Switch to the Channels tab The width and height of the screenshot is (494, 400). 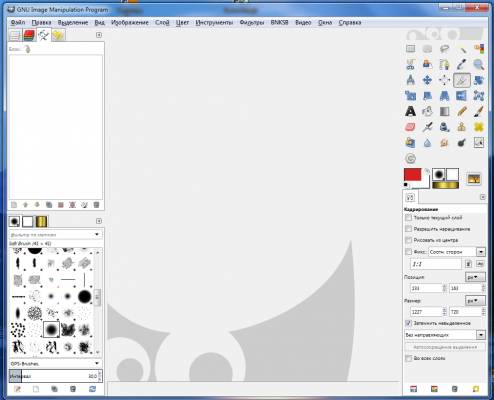[x=29, y=35]
